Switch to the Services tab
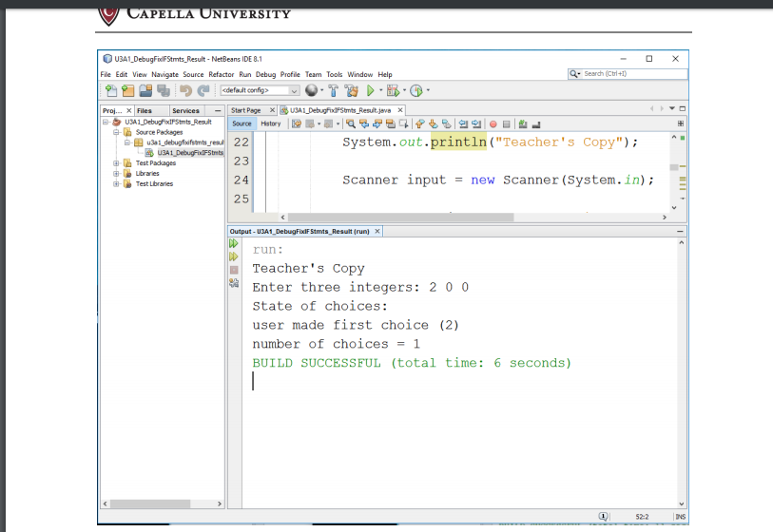Viewport: 773px width, 532px height. point(185,111)
